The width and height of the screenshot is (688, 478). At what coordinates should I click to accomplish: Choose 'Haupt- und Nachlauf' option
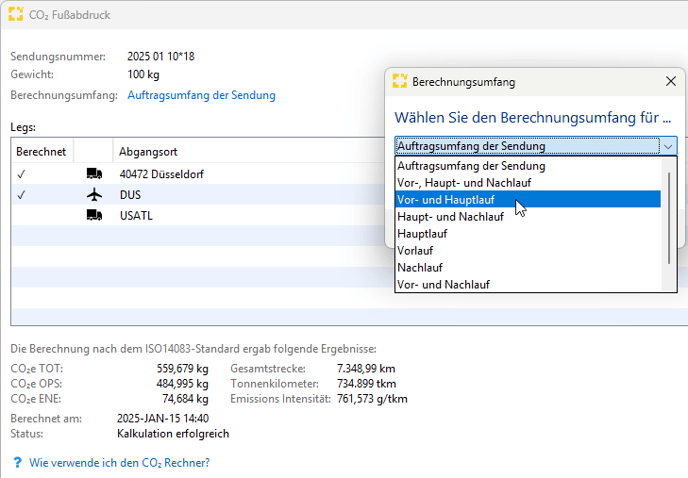click(450, 217)
